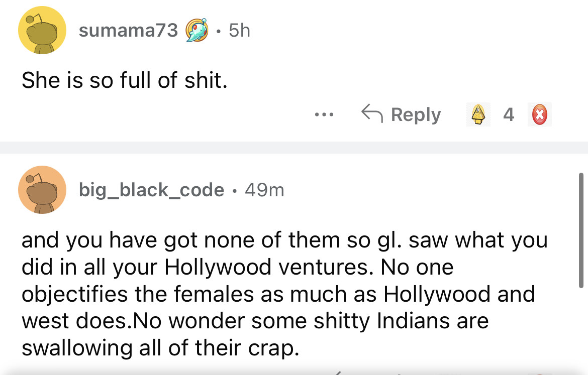This screenshot has width=588, height=375.
Task: Open big_black_code's orange Snoo avatar
Action: pos(42,190)
